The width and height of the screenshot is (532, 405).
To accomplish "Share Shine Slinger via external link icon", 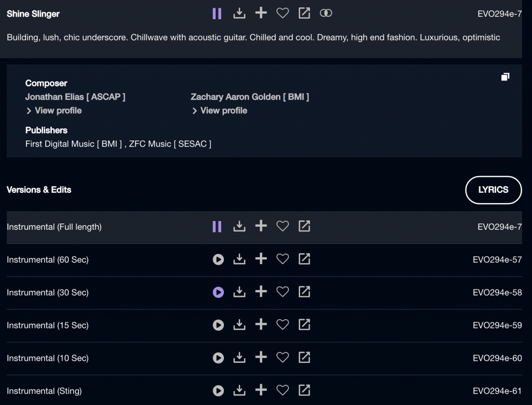I will (304, 14).
